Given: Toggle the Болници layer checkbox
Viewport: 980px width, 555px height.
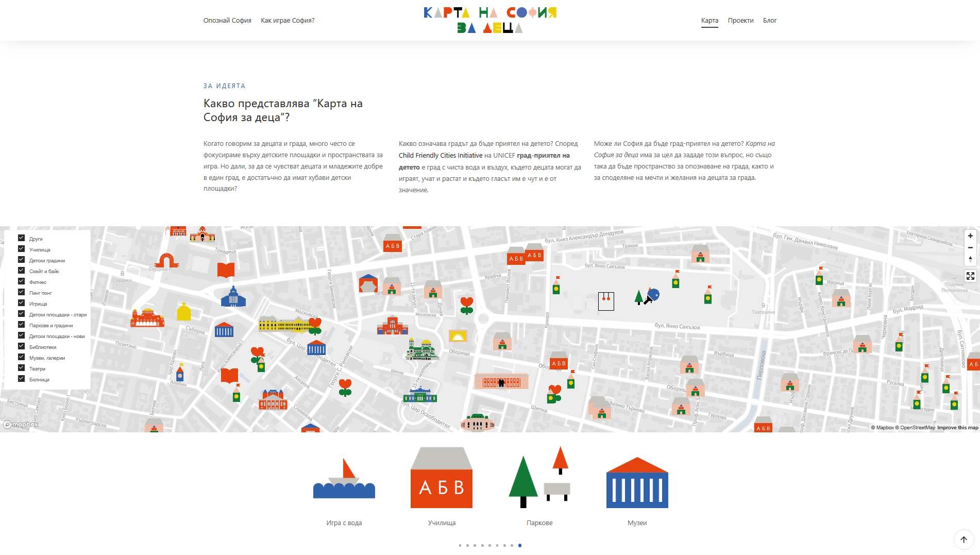Looking at the screenshot, I should [21, 379].
